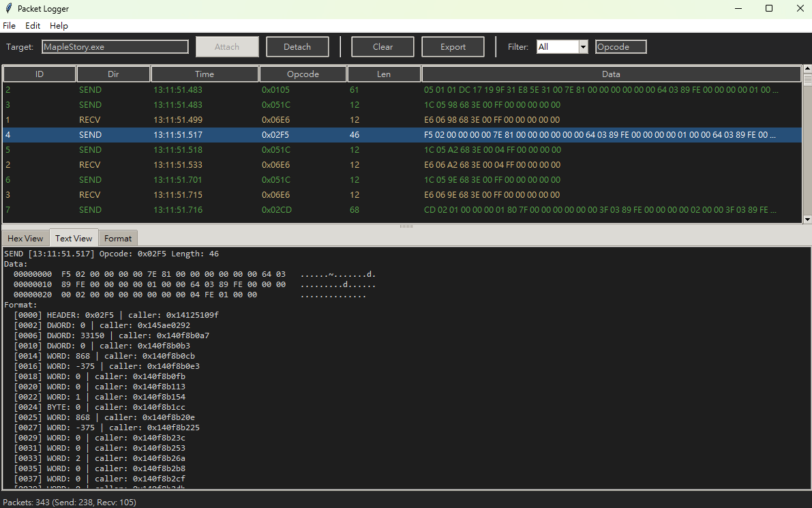The image size is (812, 508).
Task: Select RECV packet at 13:11:51.533
Action: (402, 164)
